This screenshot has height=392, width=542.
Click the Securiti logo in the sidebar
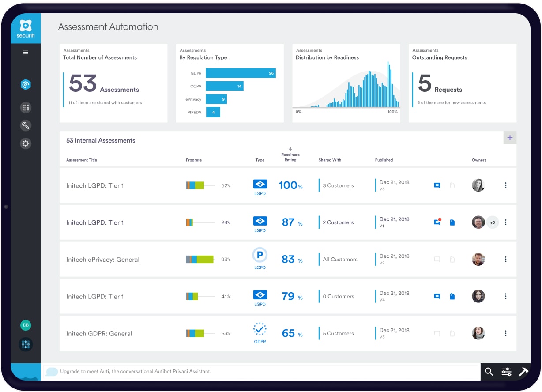(x=26, y=28)
